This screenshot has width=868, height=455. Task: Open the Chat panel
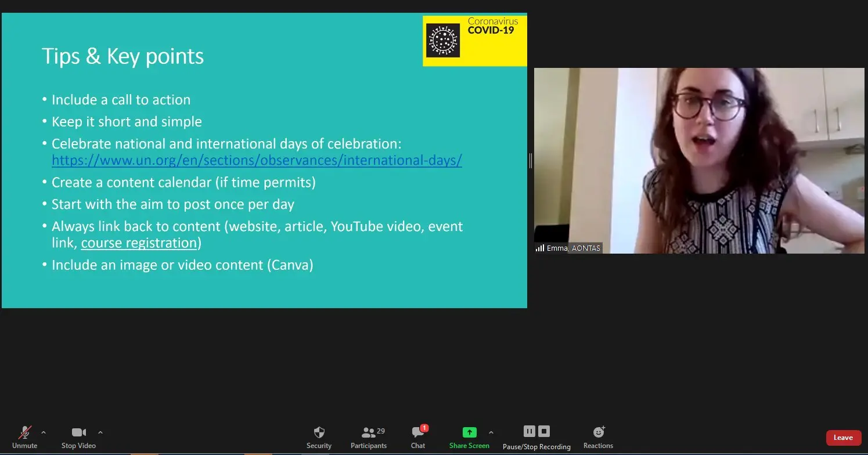click(x=418, y=437)
